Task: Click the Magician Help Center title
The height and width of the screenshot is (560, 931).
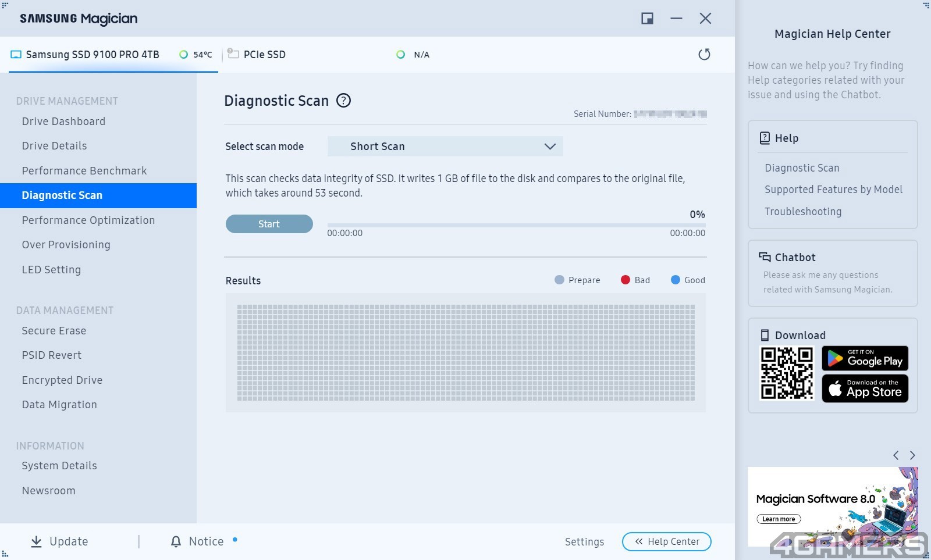Action: click(832, 34)
